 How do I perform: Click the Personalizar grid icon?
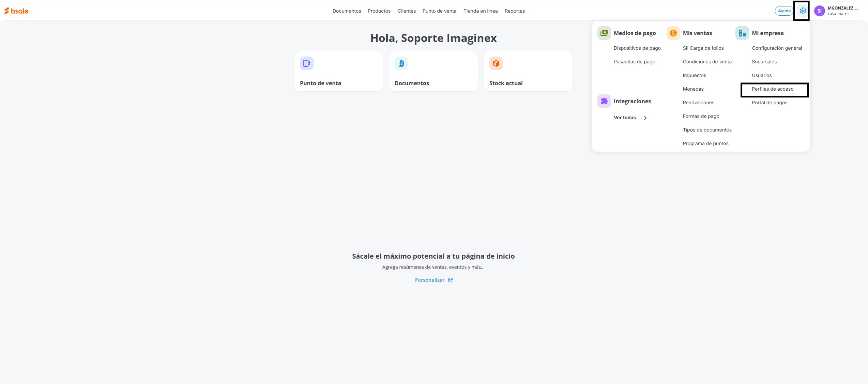450,280
